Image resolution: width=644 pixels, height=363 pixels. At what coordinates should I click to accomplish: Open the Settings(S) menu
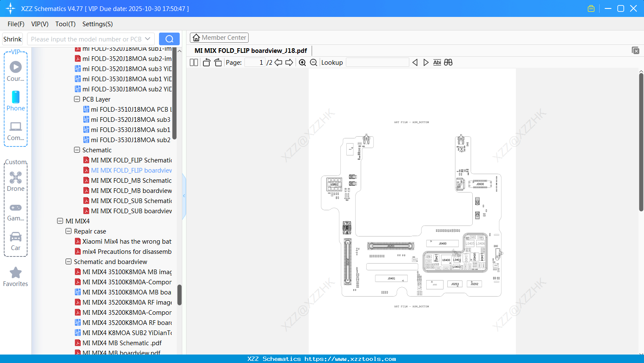coord(98,24)
